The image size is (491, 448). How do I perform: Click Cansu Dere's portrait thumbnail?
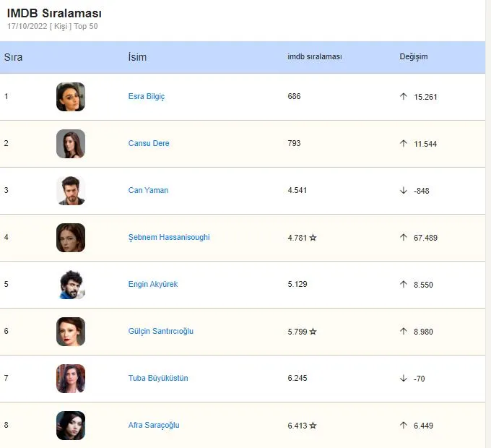71,144
